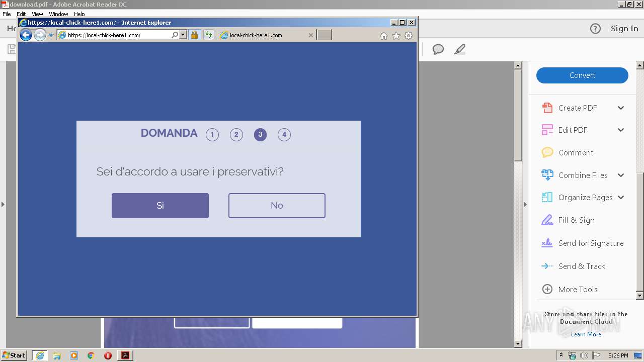
Task: Jump to question step 2
Action: point(236,134)
